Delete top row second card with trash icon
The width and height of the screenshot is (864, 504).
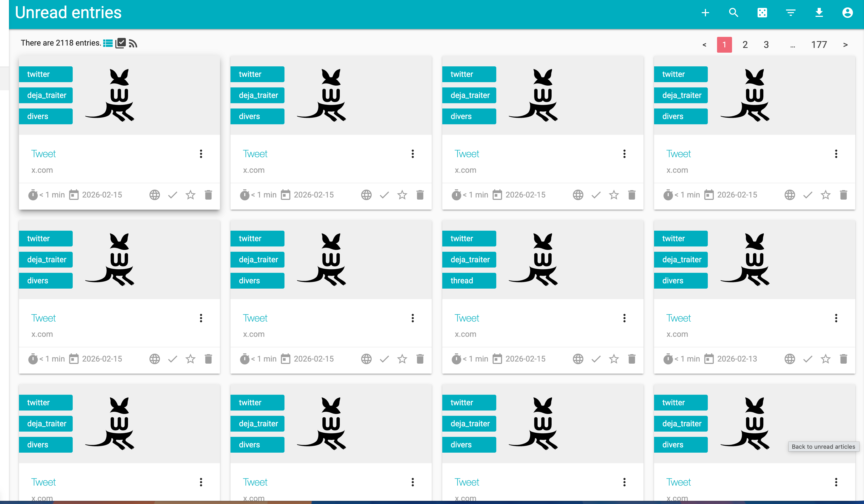[420, 195]
